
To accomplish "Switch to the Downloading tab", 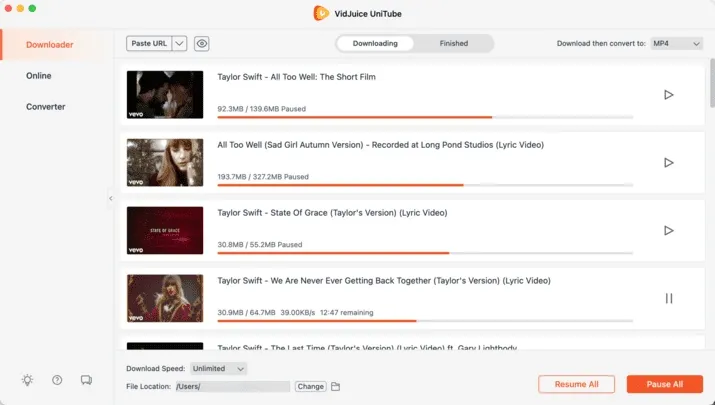I will click(x=375, y=43).
